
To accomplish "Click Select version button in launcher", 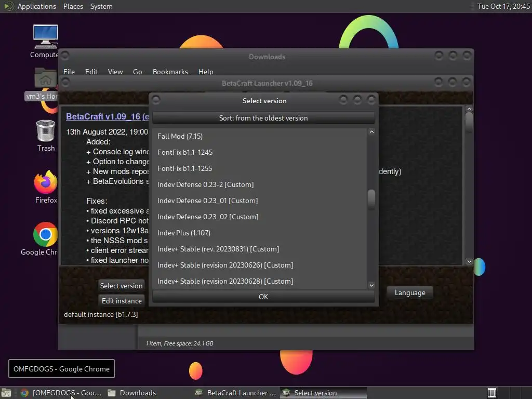I will click(x=121, y=286).
